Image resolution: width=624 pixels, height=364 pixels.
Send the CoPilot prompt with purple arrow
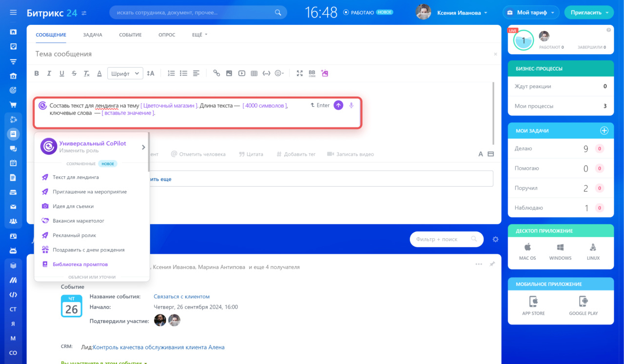[x=338, y=105]
